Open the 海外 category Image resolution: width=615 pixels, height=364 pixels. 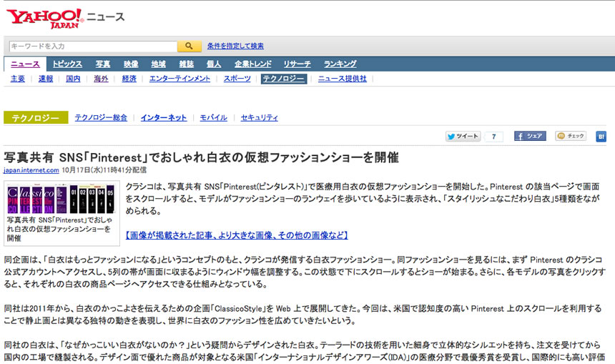101,79
